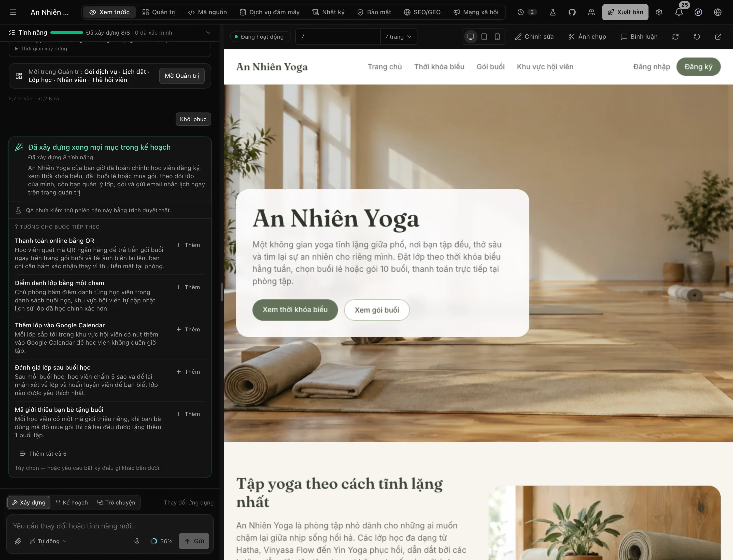The height and width of the screenshot is (560, 733).
Task: Click the lab flask icon in top bar
Action: point(553,12)
